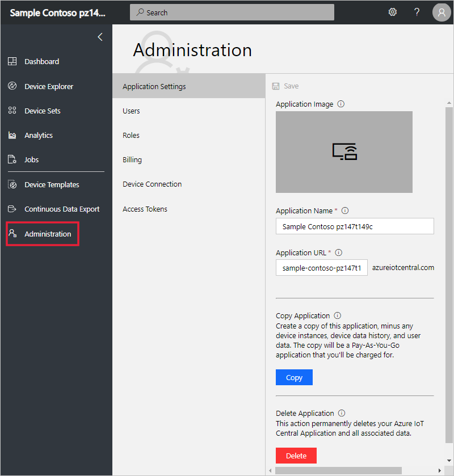This screenshot has width=454, height=476.
Task: Click the vertical scrollbar thumb
Action: point(449,275)
